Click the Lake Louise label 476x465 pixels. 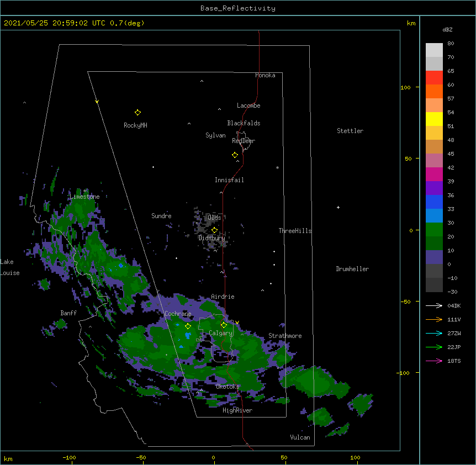click(10, 267)
